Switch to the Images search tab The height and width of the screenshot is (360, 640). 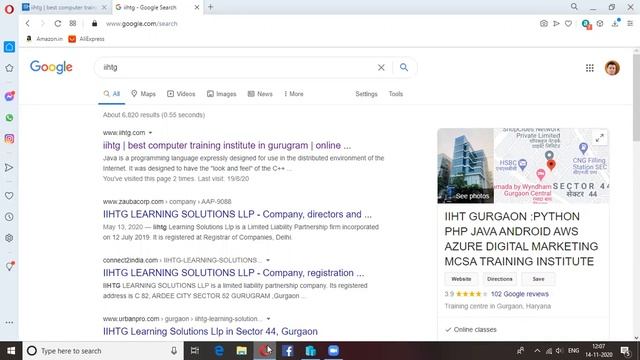222,94
